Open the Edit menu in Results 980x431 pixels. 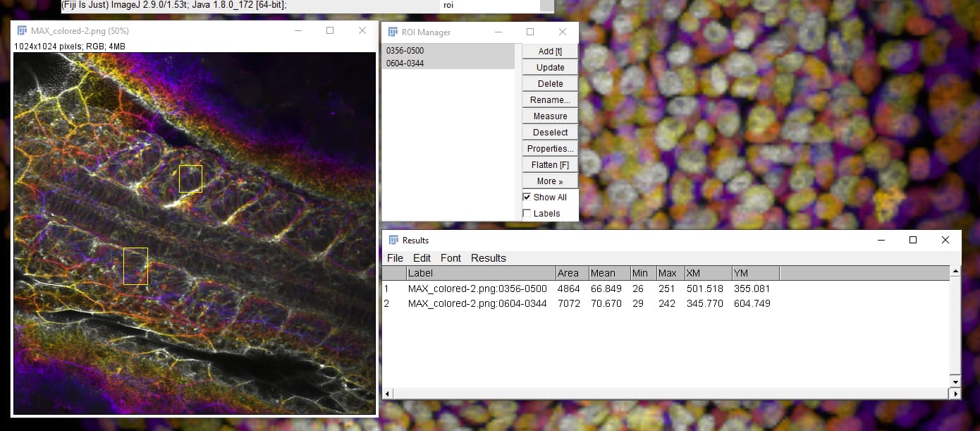422,258
